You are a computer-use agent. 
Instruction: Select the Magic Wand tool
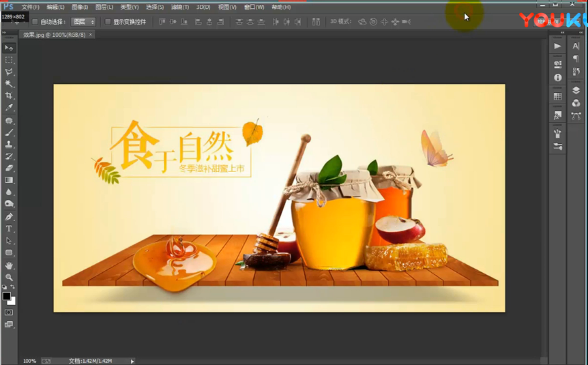pos(9,83)
